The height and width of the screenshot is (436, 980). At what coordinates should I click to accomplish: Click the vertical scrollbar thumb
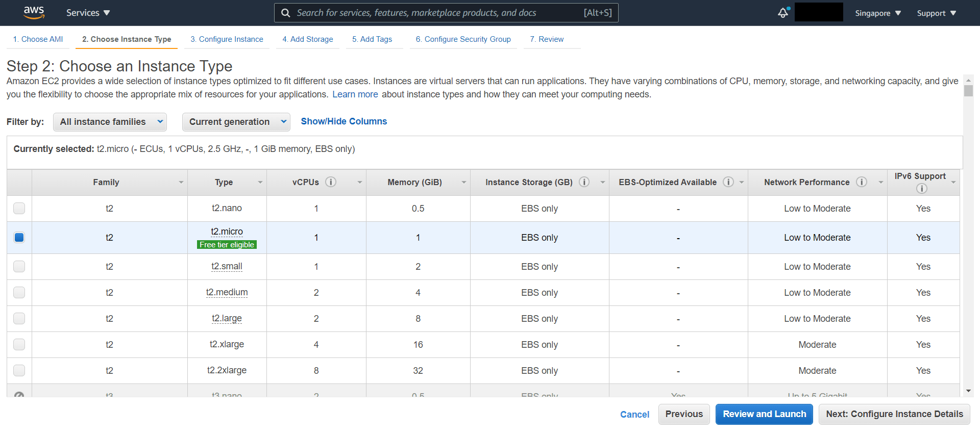pyautogui.click(x=968, y=91)
